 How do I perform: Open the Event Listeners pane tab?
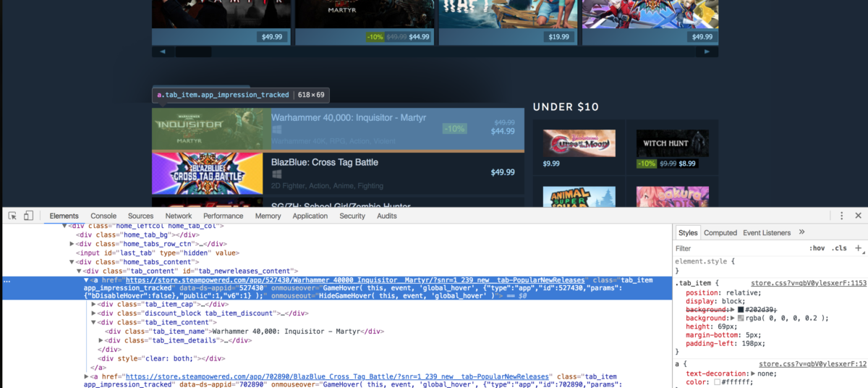pos(767,232)
